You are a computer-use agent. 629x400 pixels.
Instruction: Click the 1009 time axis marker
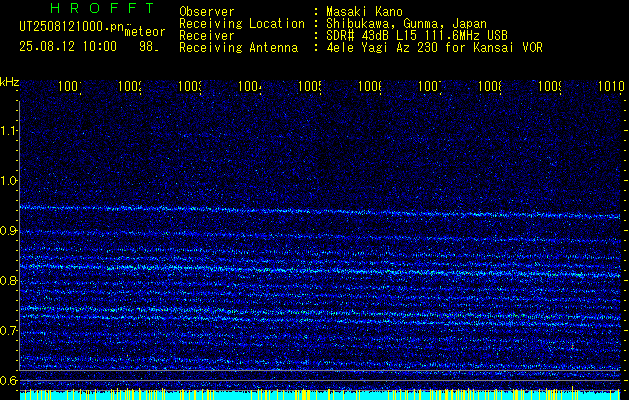(x=550, y=86)
